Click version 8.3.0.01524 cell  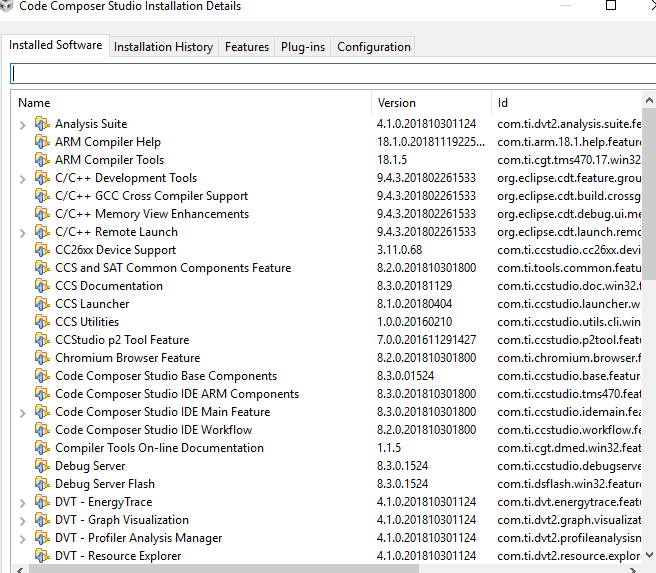pos(405,376)
